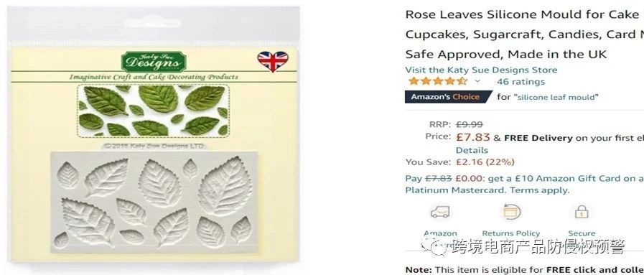Viewport: 644px width, 275px height.
Task: Open Visit the Katy Sue Designs Store
Action: pyautogui.click(x=481, y=70)
